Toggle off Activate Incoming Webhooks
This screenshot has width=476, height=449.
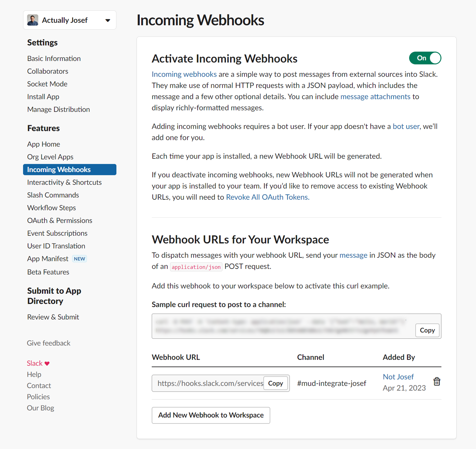click(x=425, y=58)
